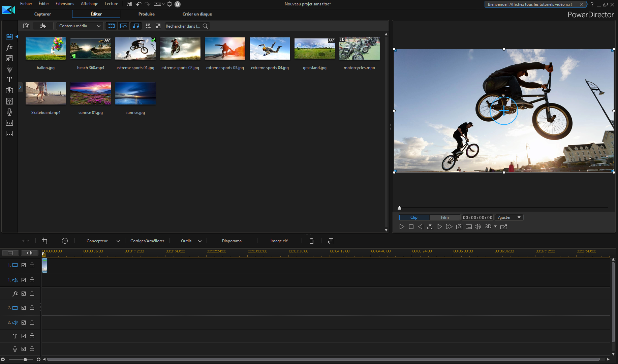The width and height of the screenshot is (618, 364).
Task: Click the fast forward button
Action: pos(449,227)
